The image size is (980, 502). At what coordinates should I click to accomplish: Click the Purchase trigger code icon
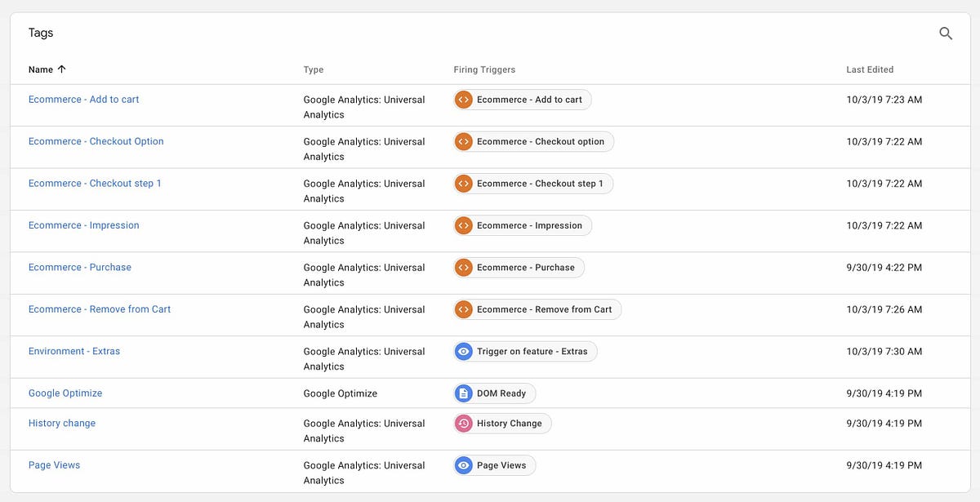coord(464,267)
